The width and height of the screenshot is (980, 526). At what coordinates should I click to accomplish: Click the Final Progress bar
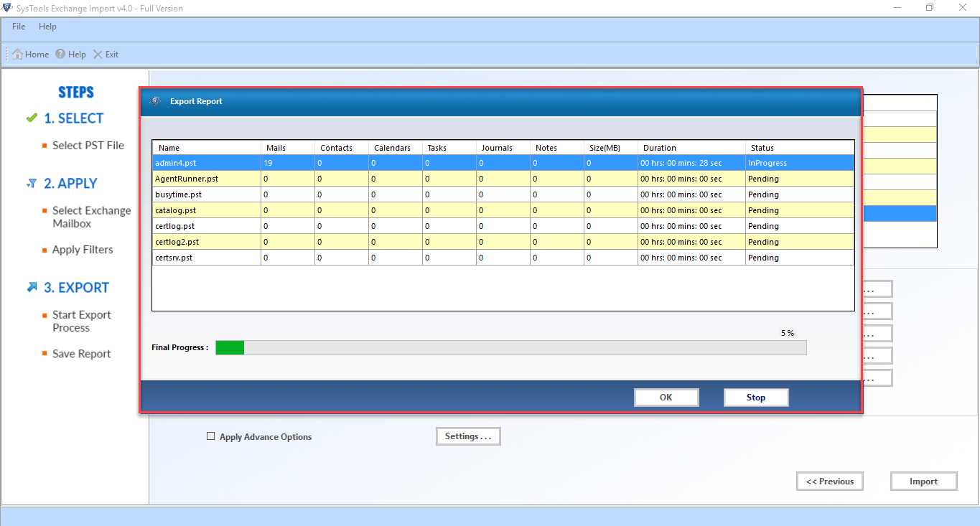point(511,347)
